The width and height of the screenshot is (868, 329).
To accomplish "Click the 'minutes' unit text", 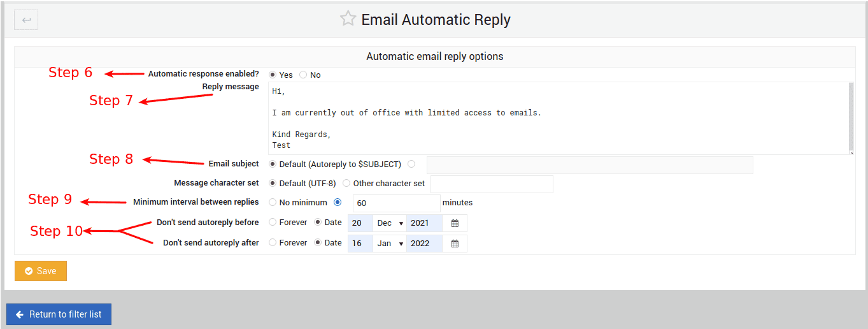I will coord(457,203).
